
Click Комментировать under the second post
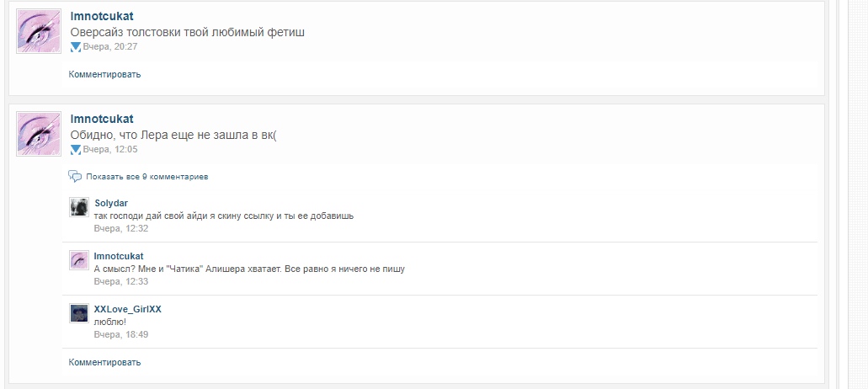pos(104,362)
